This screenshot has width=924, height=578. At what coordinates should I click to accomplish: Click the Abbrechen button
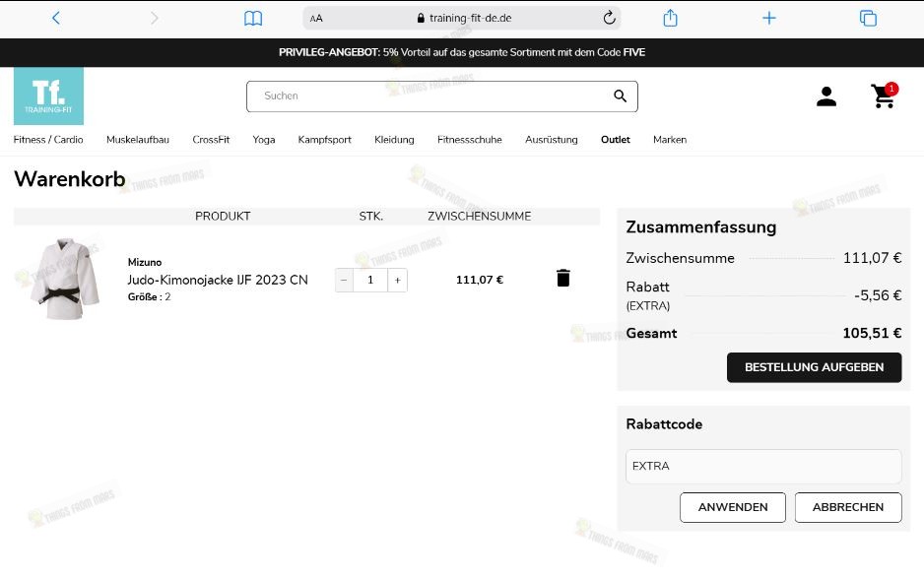[847, 507]
